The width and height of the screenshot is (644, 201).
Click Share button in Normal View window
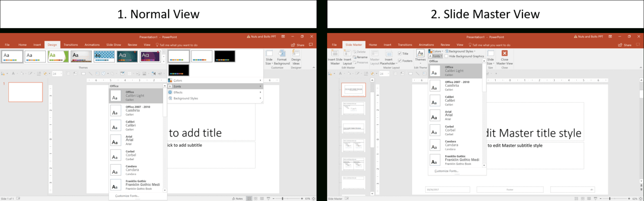click(297, 45)
